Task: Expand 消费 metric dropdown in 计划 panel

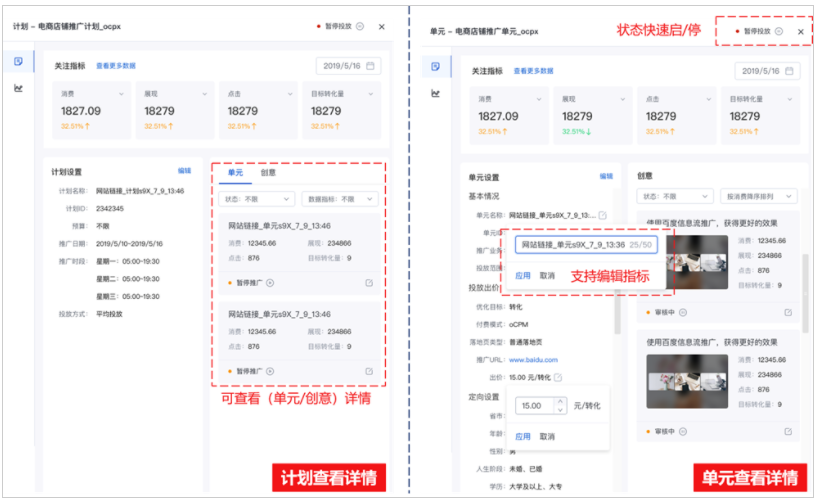Action: click(x=121, y=94)
